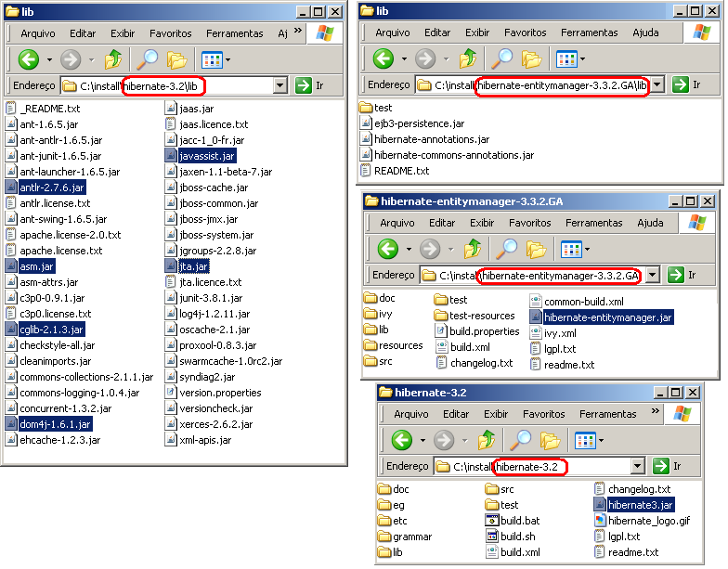Toggle Folders pane icon in hibernate-3.2\lib window
This screenshot has width=728, height=569.
pyautogui.click(x=176, y=59)
